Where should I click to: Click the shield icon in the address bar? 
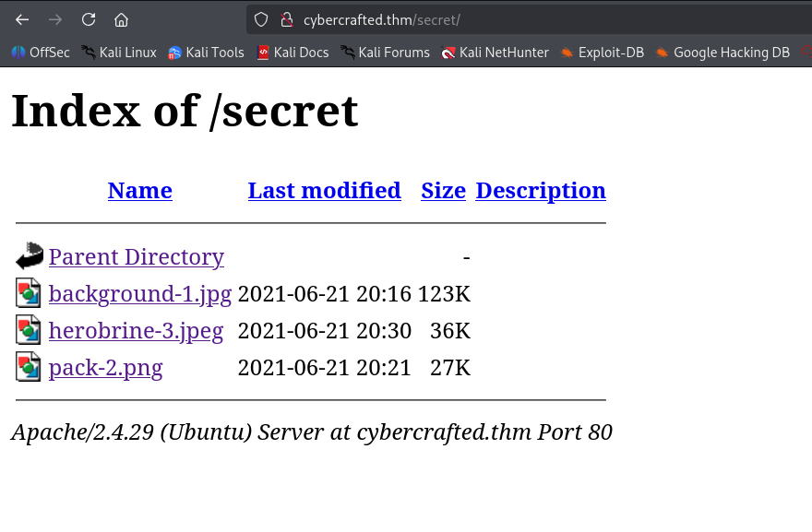click(260, 19)
